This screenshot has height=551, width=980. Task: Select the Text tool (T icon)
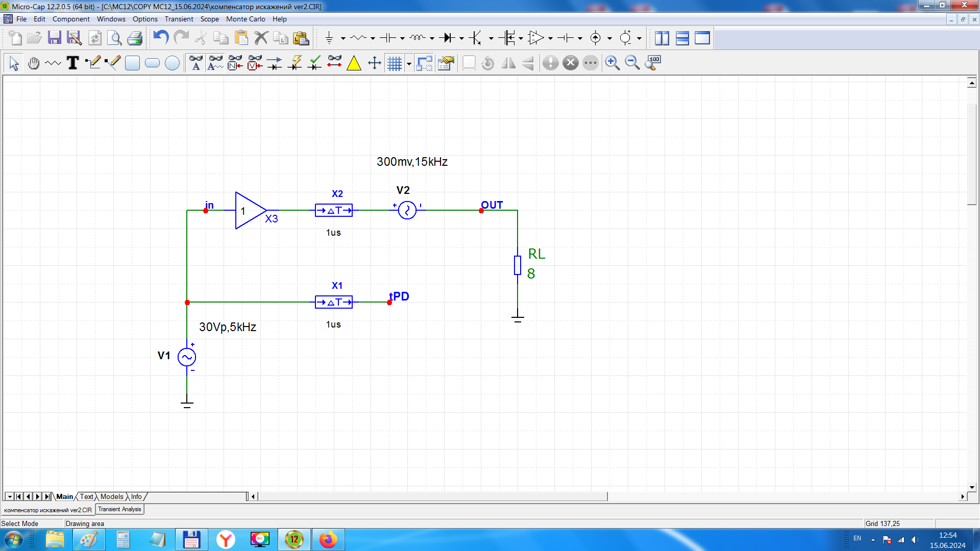(73, 63)
